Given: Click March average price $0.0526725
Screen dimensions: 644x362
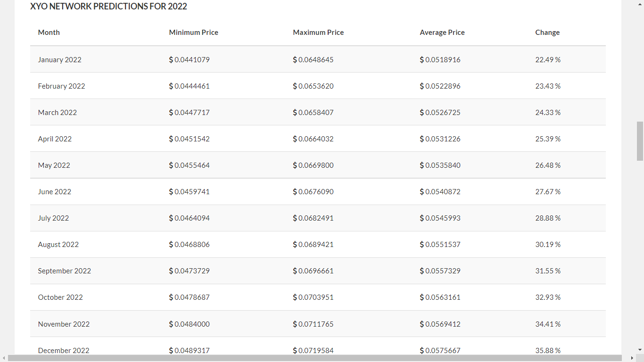Looking at the screenshot, I should coord(440,113).
